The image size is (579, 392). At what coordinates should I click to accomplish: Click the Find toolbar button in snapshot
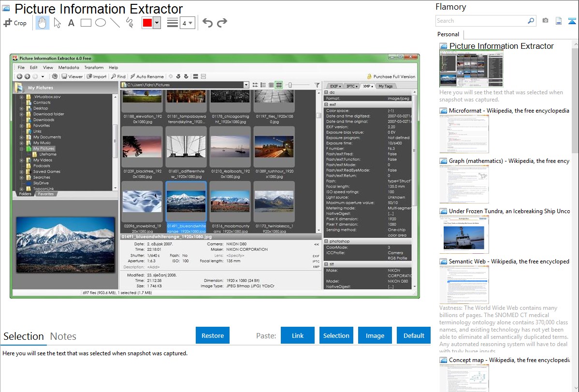tap(118, 76)
